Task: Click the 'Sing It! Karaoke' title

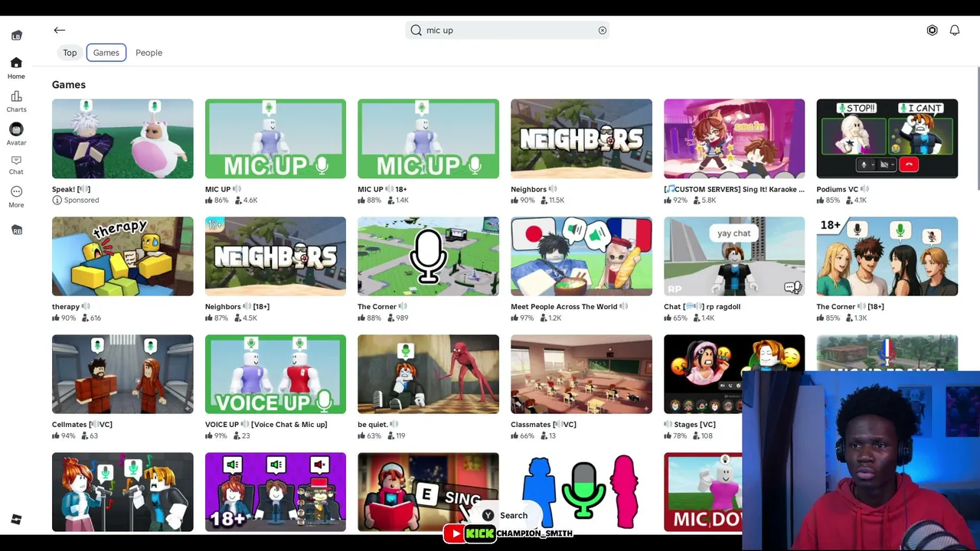Action: (734, 189)
